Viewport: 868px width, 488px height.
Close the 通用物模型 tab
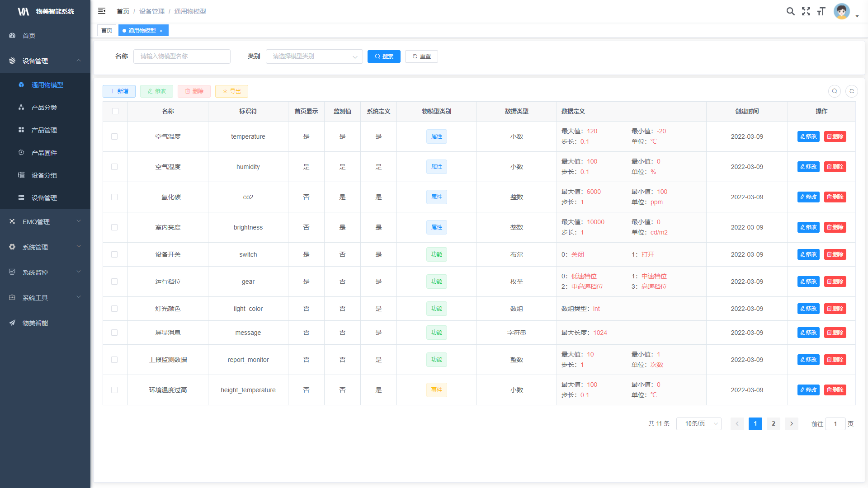pyautogui.click(x=161, y=31)
